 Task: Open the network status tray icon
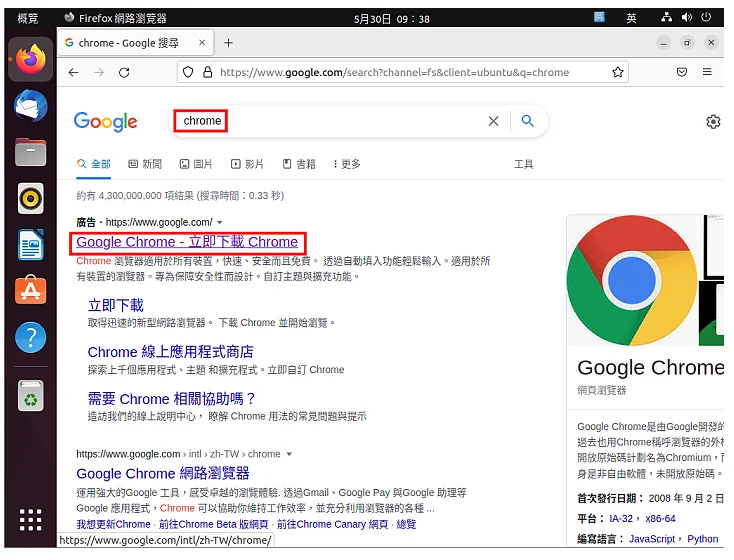coord(667,18)
